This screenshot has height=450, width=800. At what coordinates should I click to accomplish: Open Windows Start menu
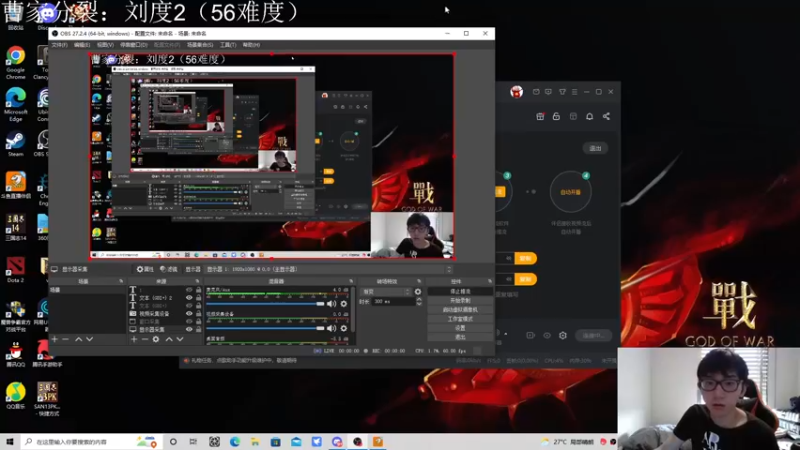point(10,442)
